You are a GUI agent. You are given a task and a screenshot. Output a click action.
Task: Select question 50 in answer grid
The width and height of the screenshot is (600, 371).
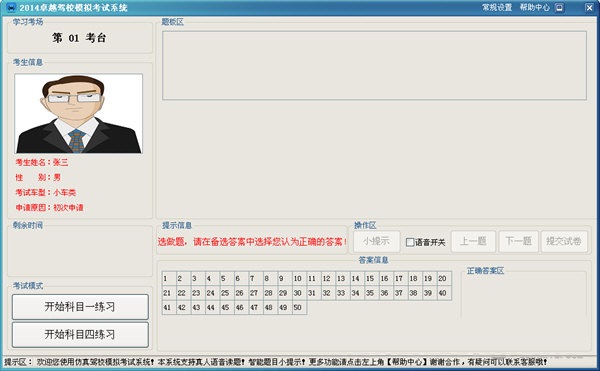click(299, 308)
